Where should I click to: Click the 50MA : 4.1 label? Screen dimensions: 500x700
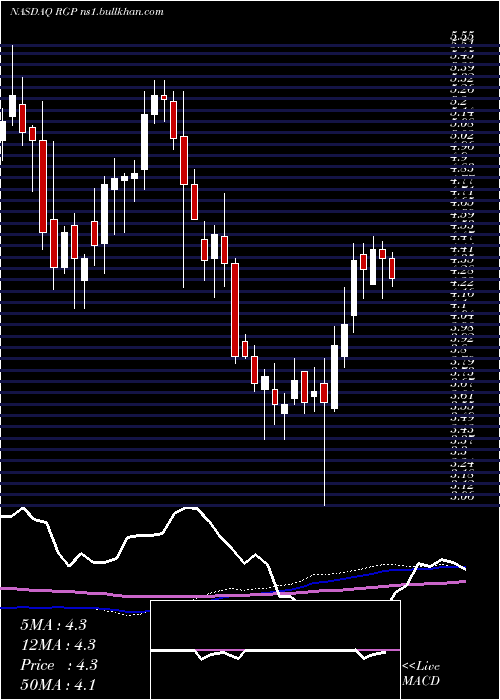pos(58,685)
